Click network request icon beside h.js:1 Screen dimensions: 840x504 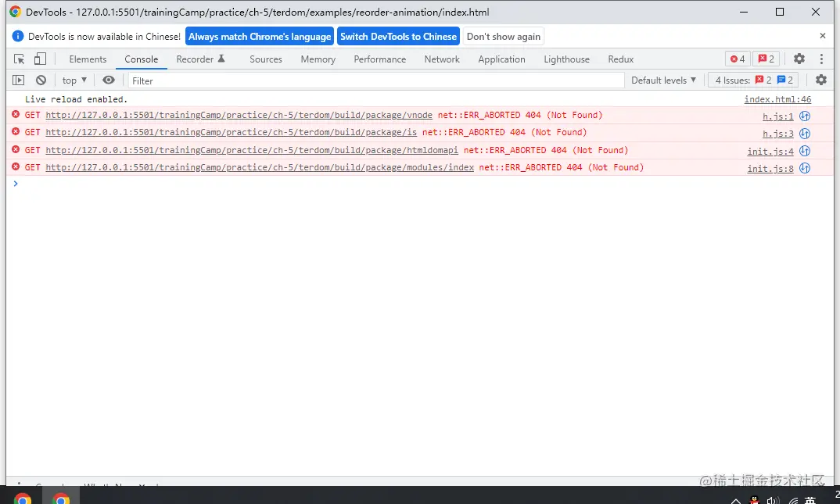click(x=805, y=116)
